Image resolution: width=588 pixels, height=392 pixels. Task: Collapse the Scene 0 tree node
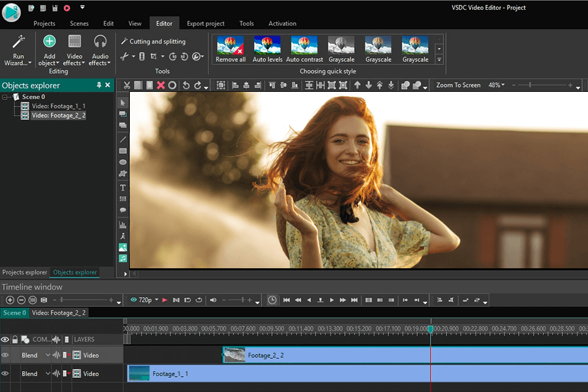coord(4,97)
